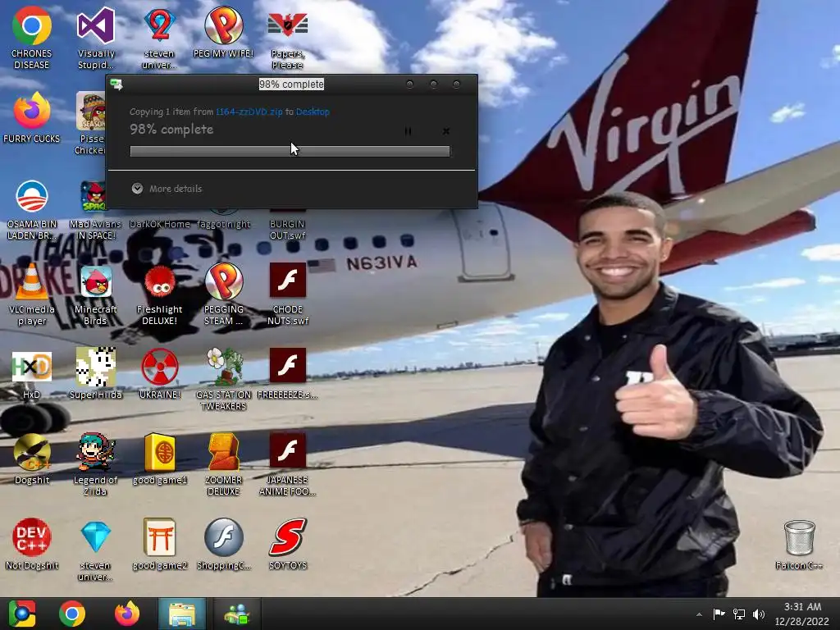Select the BURGIN OUT.swf label
The height and width of the screenshot is (630, 840).
point(288,230)
